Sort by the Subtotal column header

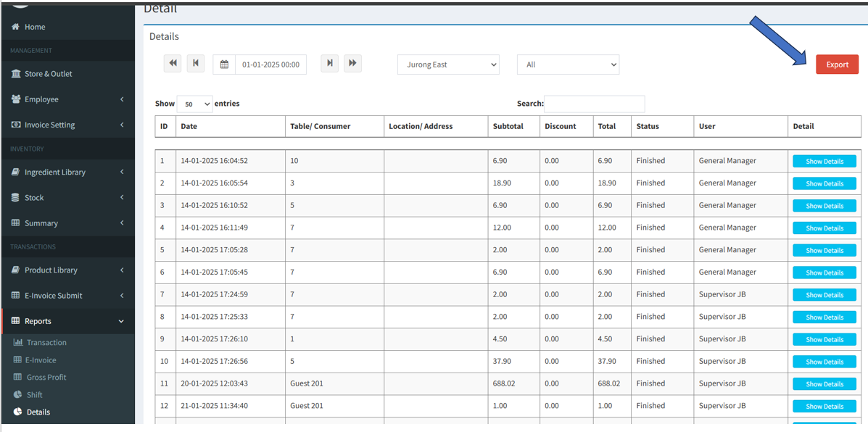click(513, 126)
